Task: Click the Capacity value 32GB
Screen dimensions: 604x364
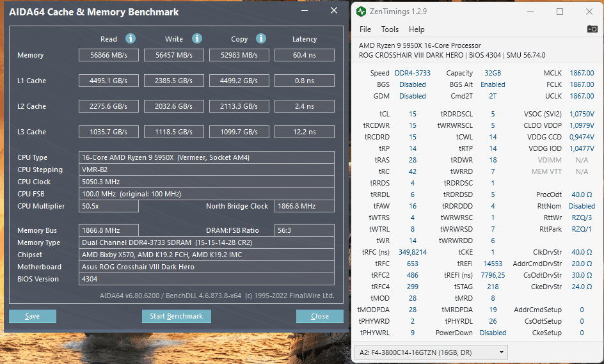Action: tap(493, 73)
